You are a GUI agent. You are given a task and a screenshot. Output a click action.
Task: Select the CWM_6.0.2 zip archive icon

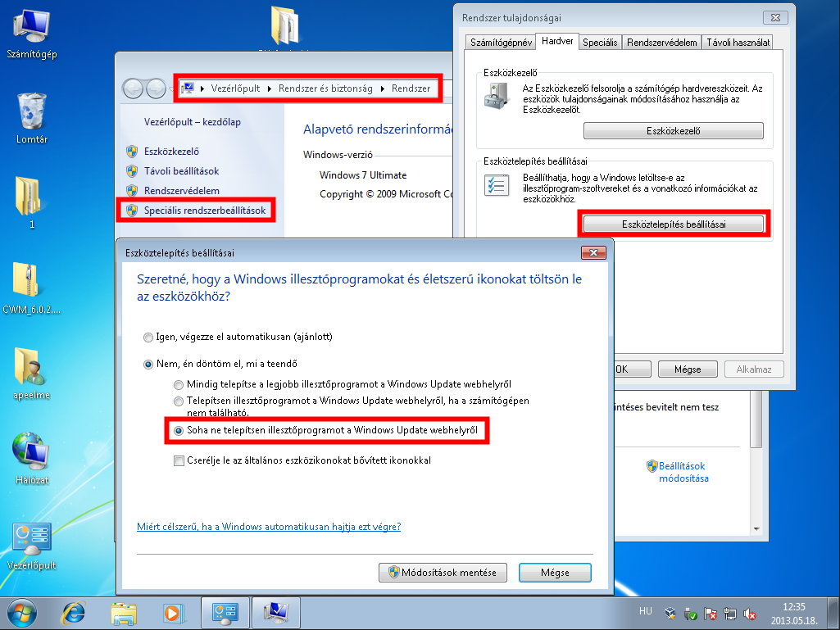point(31,287)
